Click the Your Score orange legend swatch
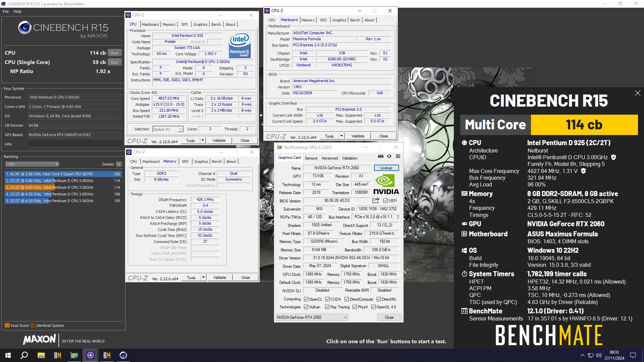This screenshot has width=644, height=362. [7, 325]
